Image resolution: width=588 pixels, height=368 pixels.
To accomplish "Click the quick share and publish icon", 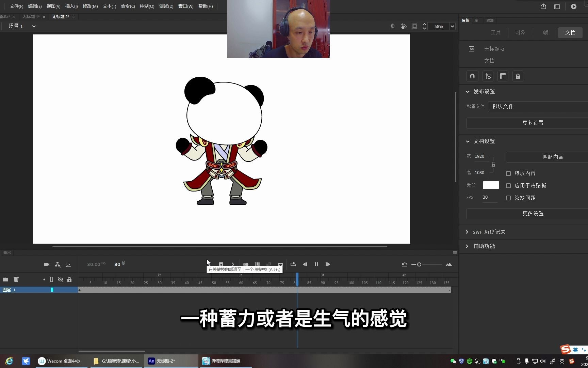I will coord(543,6).
